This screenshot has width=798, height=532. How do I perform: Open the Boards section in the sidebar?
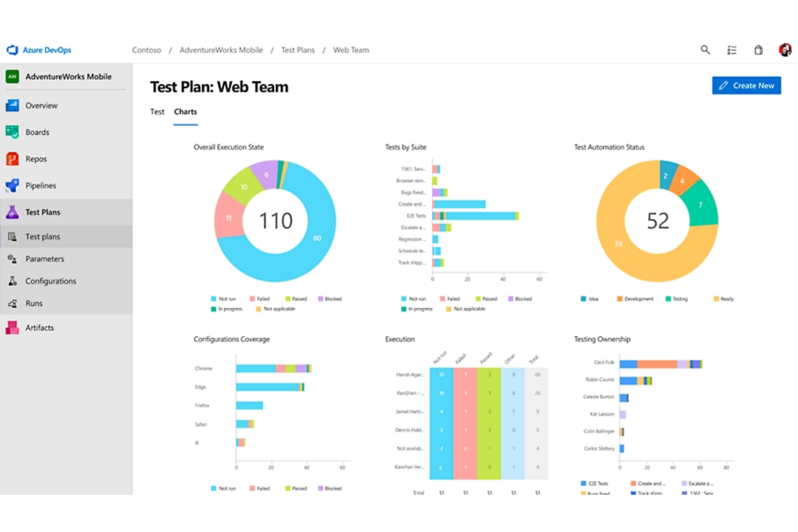click(37, 132)
